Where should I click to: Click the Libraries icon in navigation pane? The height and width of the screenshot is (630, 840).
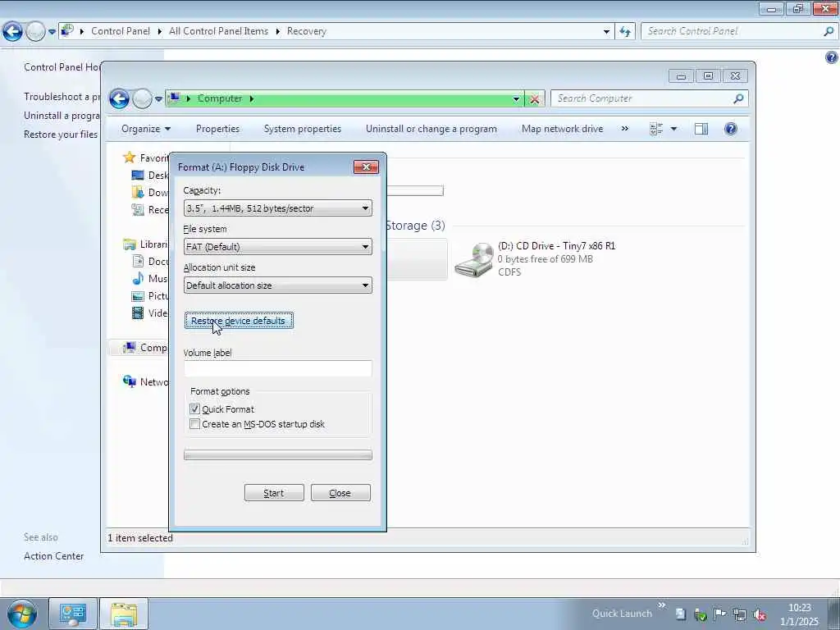[129, 244]
